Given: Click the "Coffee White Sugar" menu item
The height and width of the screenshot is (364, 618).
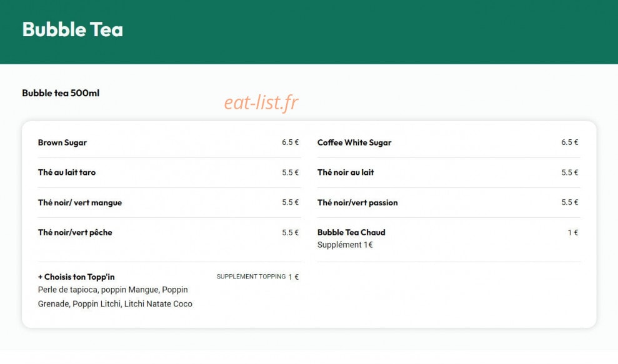Looking at the screenshot, I should pos(354,142).
